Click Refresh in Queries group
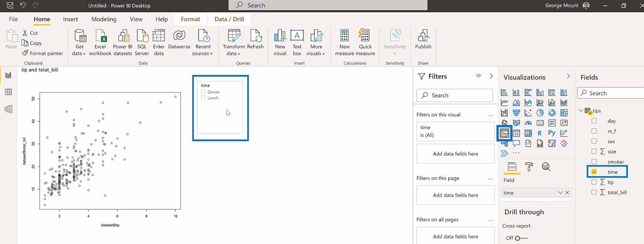This screenshot has width=644, height=244. click(x=255, y=40)
